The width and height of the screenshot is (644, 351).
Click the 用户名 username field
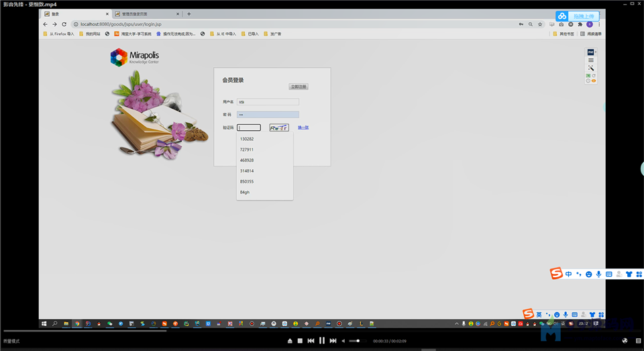(268, 102)
